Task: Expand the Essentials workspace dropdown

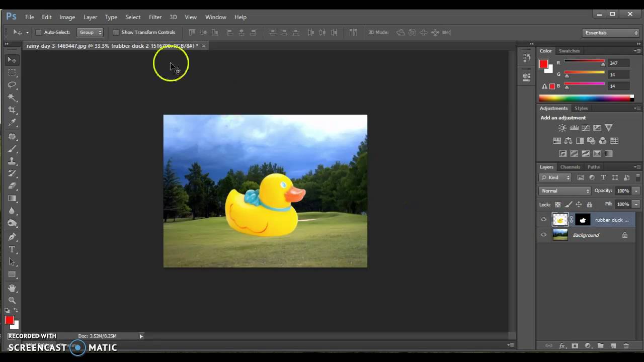Action: point(611,33)
